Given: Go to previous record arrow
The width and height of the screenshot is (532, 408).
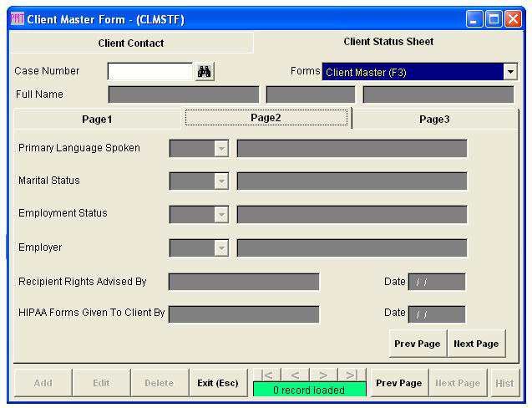Looking at the screenshot, I should point(296,375).
